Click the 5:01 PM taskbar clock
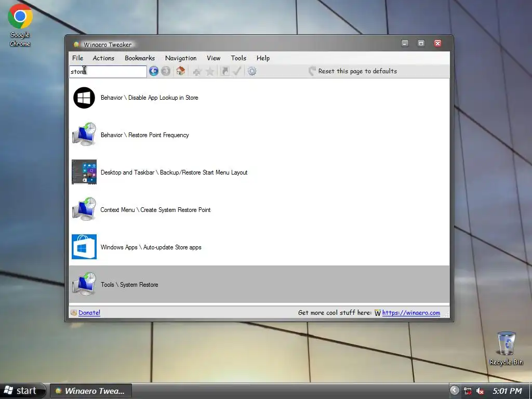 (x=507, y=391)
